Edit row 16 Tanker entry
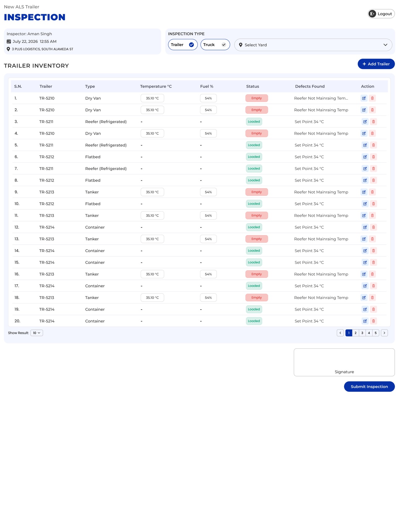399x532 pixels. (364, 274)
